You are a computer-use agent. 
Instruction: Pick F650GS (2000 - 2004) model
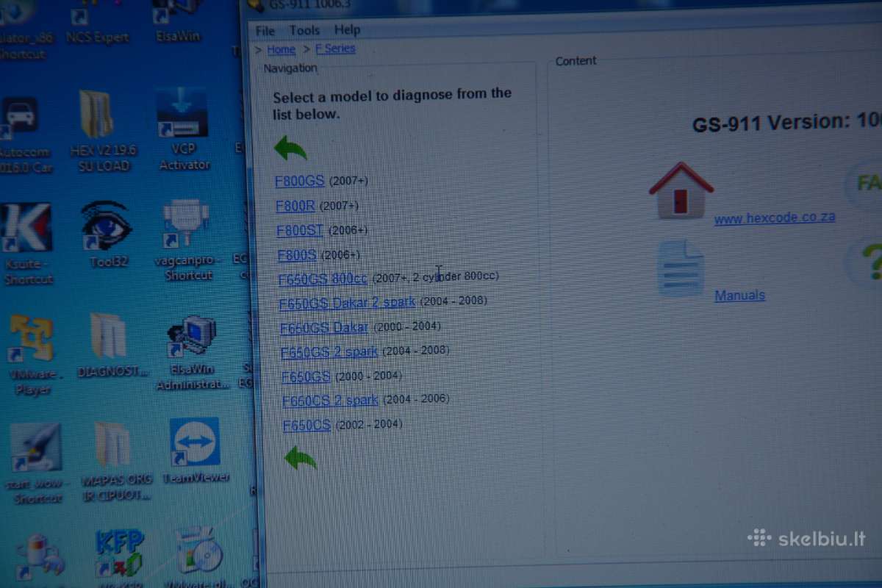pos(306,377)
